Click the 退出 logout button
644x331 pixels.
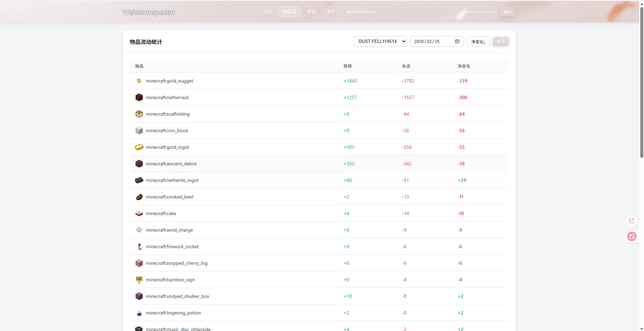(507, 12)
